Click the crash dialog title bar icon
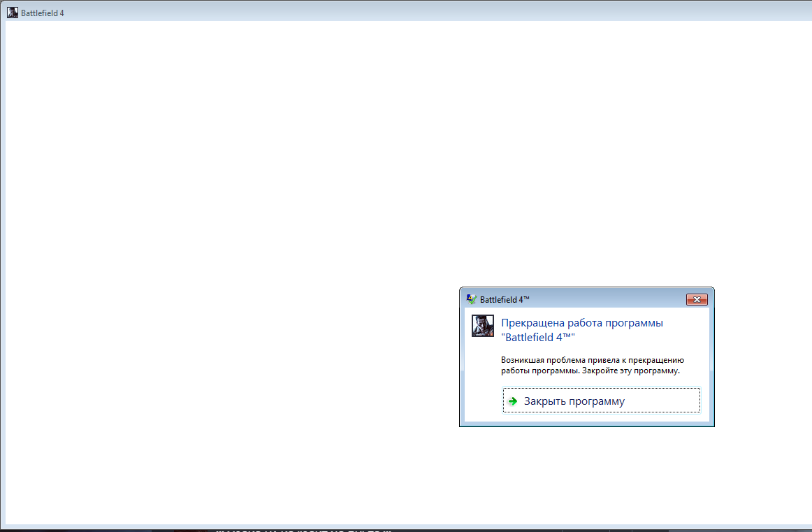This screenshot has height=532, width=812. [471, 299]
